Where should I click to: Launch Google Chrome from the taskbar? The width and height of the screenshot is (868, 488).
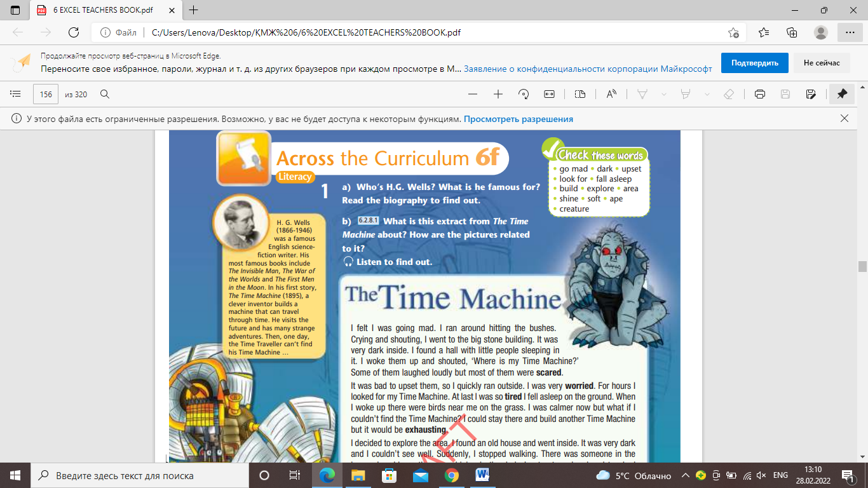coord(452,475)
